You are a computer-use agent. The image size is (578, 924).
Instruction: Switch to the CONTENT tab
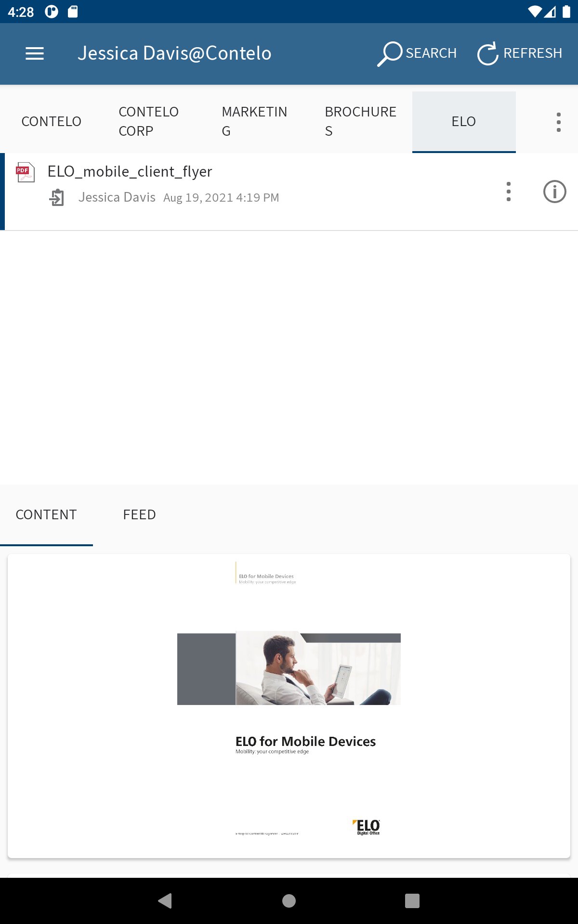click(46, 515)
